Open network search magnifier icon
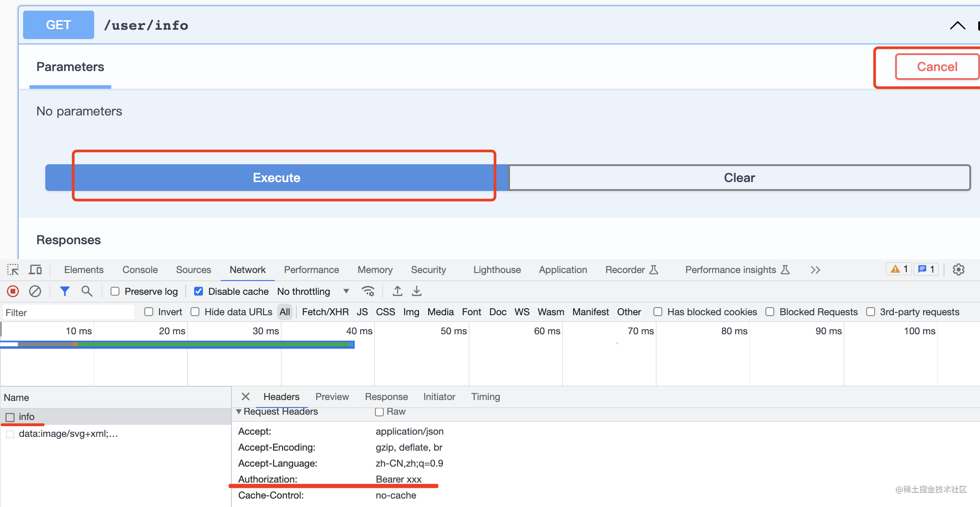Image resolution: width=980 pixels, height=507 pixels. tap(87, 291)
